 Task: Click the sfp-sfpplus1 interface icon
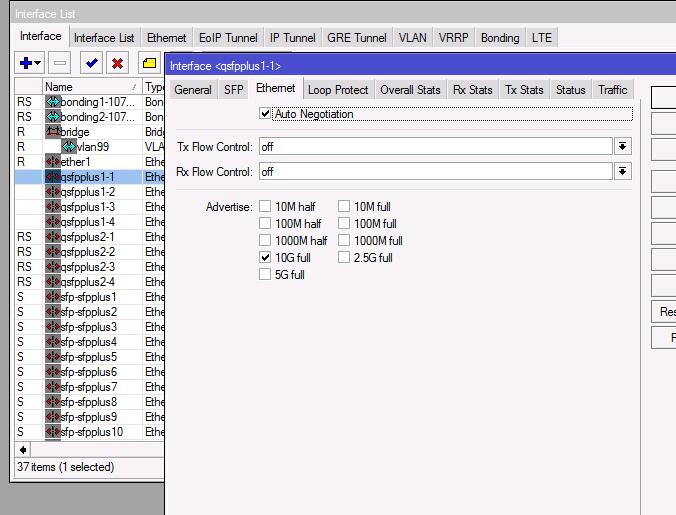click(53, 297)
